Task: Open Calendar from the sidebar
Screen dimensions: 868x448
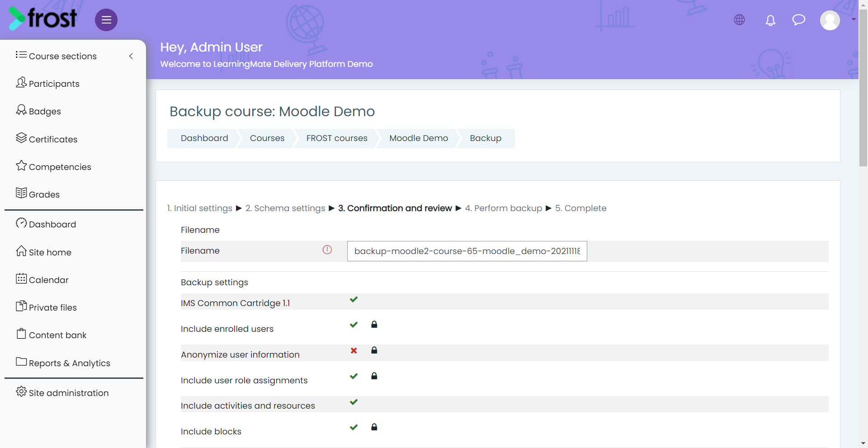Action: coord(42,279)
